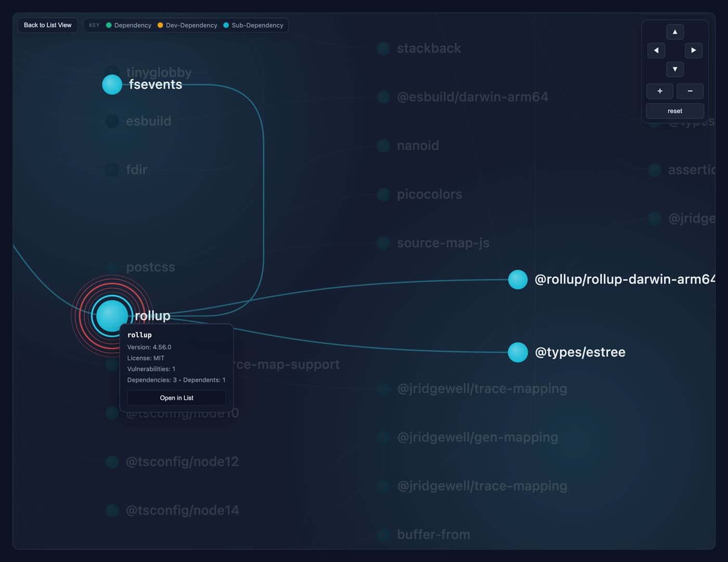Select the stackback node

coord(383,48)
